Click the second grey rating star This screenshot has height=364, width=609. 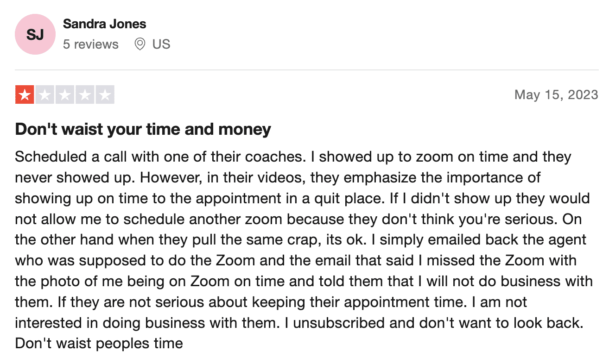(45, 95)
